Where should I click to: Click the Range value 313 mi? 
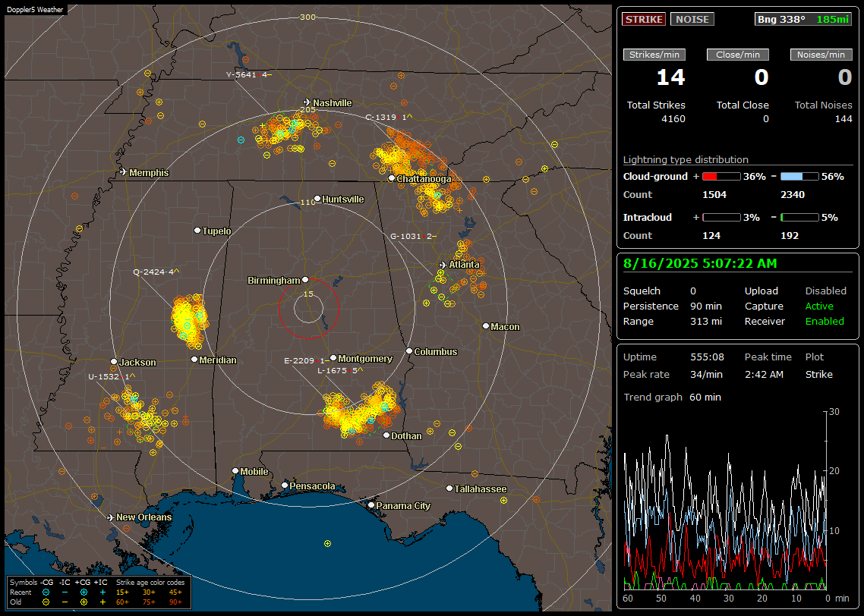(706, 322)
